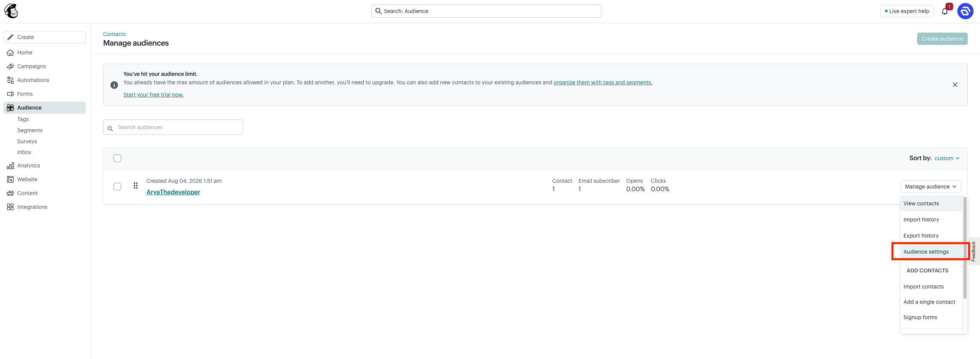Open the AryaThedeveloper audience link
This screenshot has height=359, width=980.
[173, 192]
